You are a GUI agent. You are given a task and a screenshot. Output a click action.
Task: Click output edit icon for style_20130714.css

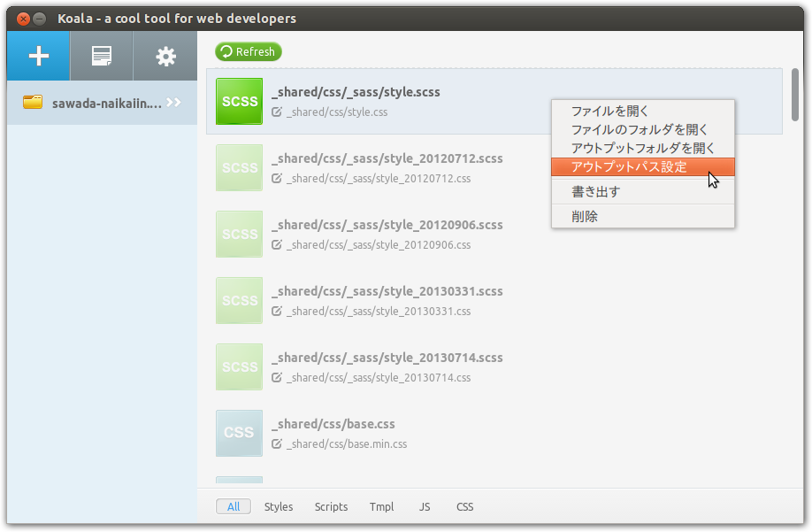277,377
